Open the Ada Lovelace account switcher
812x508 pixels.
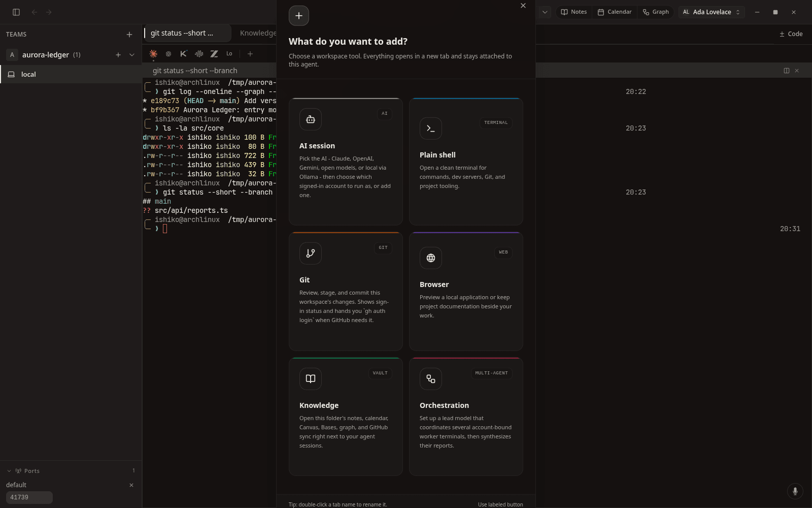coord(712,12)
